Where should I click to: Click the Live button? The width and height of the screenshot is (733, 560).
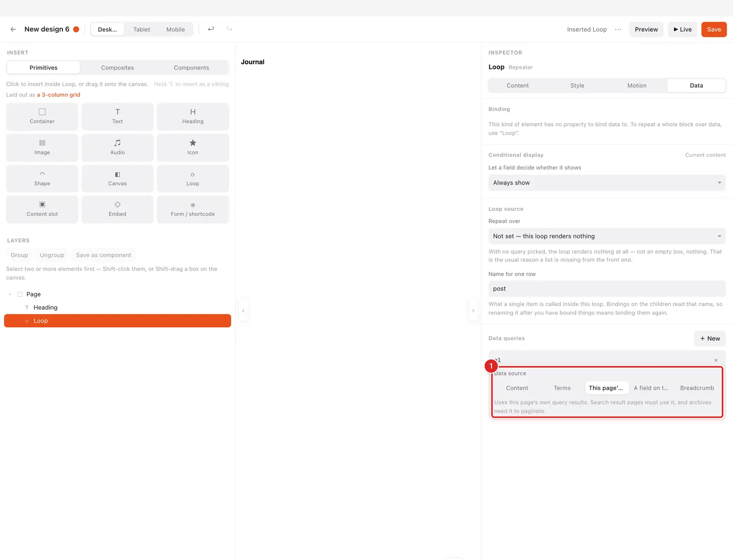point(683,29)
